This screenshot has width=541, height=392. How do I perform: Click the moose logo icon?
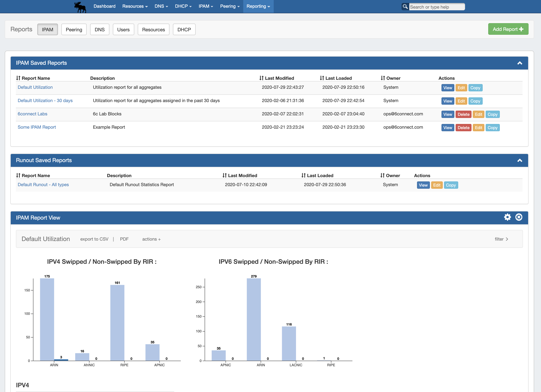(80, 7)
